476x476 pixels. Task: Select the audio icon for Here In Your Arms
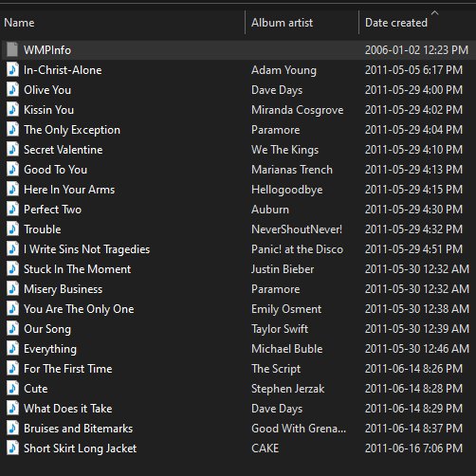click(x=12, y=189)
